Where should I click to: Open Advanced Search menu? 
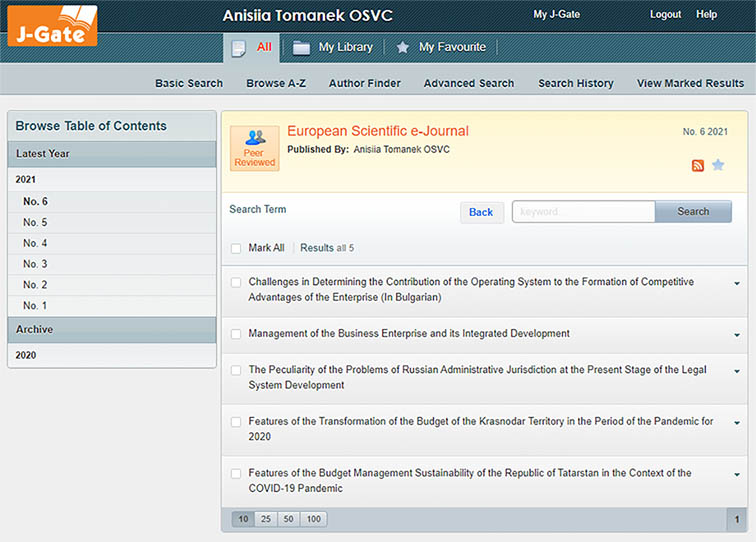pyautogui.click(x=468, y=83)
